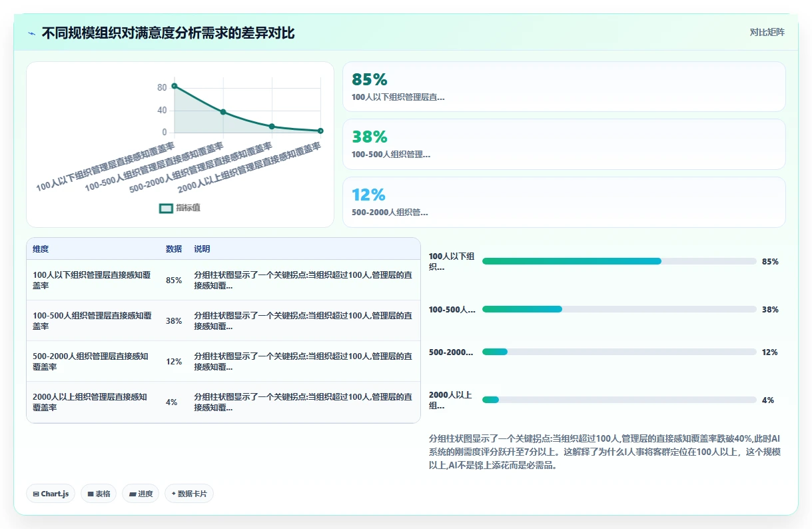
Task: Click the 数据卡片 tag
Action: coord(189,494)
